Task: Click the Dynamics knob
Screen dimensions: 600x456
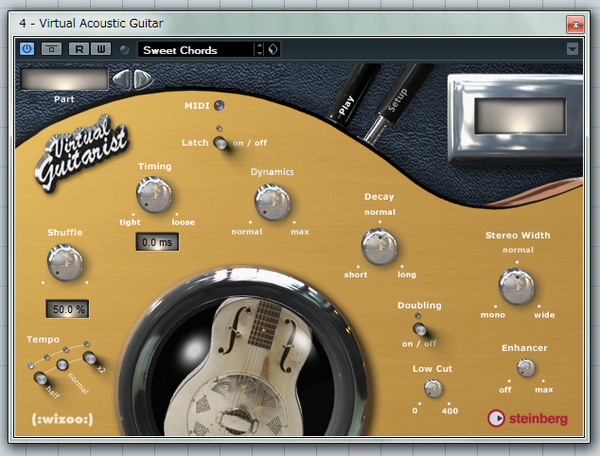Action: point(272,202)
